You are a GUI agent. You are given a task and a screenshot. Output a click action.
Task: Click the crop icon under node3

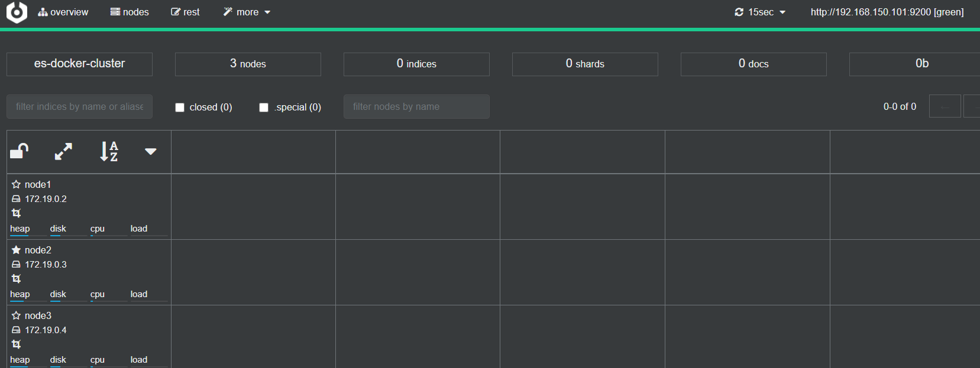pyautogui.click(x=16, y=344)
